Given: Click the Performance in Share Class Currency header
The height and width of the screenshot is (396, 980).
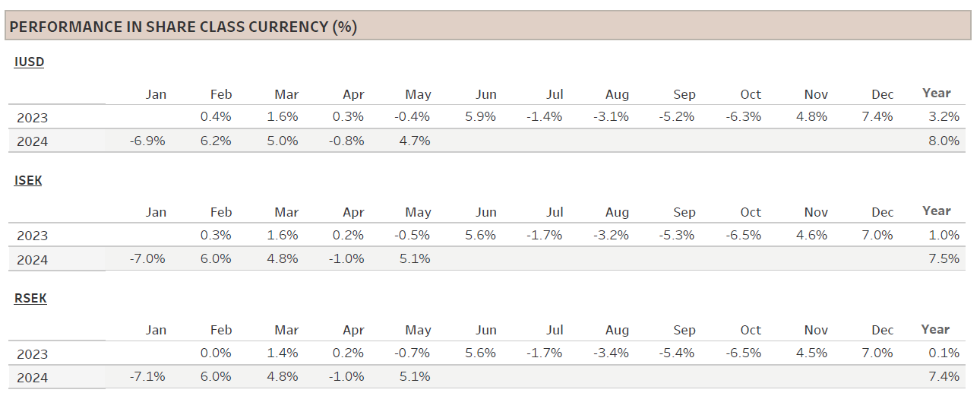Looking at the screenshot, I should pos(183,27).
